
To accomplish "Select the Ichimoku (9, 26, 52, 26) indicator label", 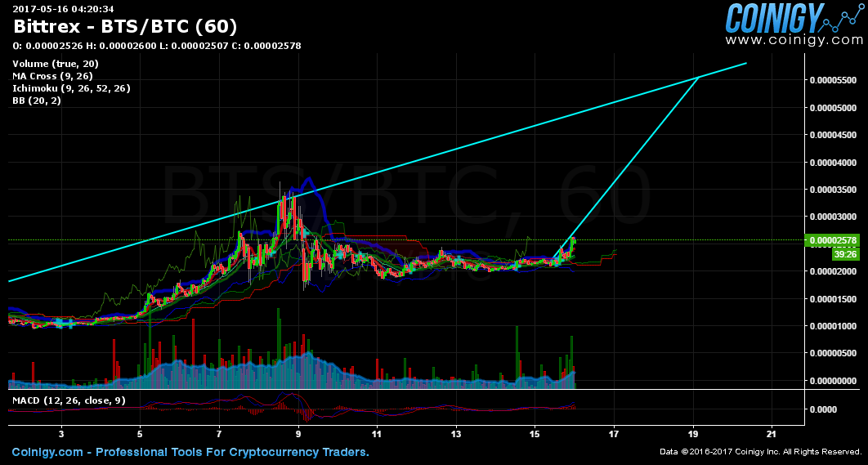I will [x=71, y=88].
